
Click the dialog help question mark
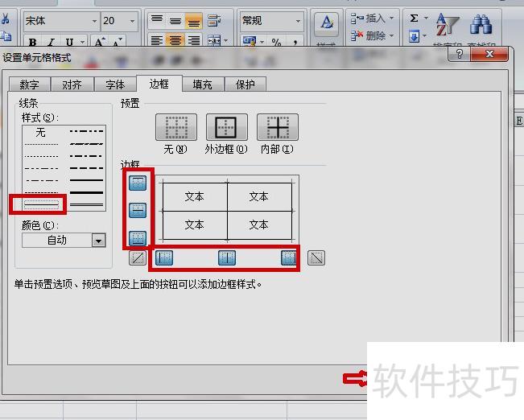click(x=460, y=54)
